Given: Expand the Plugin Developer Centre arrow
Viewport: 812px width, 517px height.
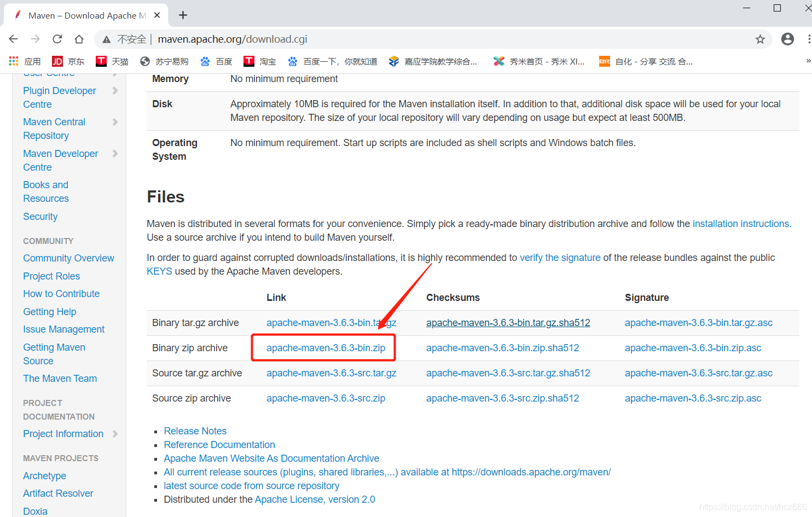Looking at the screenshot, I should pos(115,91).
